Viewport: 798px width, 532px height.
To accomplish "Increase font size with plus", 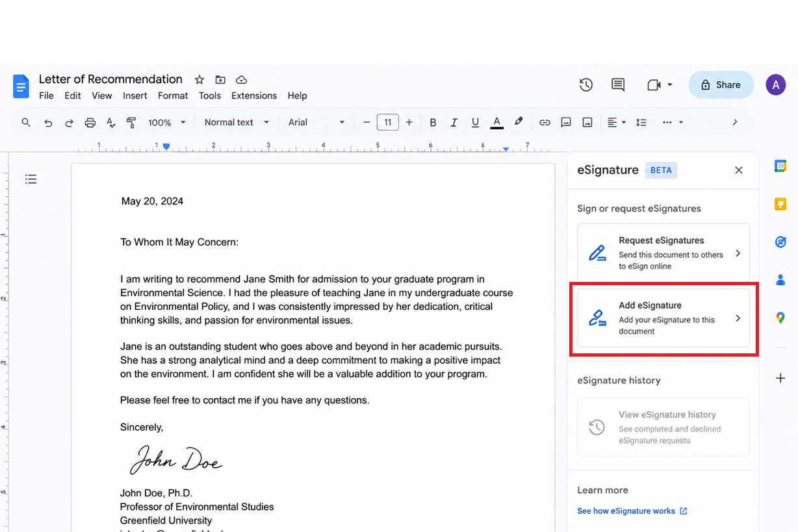I will [x=409, y=122].
